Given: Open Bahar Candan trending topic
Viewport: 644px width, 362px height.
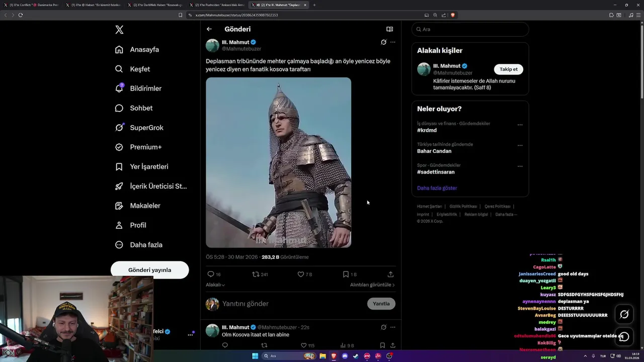Looking at the screenshot, I should point(434,151).
